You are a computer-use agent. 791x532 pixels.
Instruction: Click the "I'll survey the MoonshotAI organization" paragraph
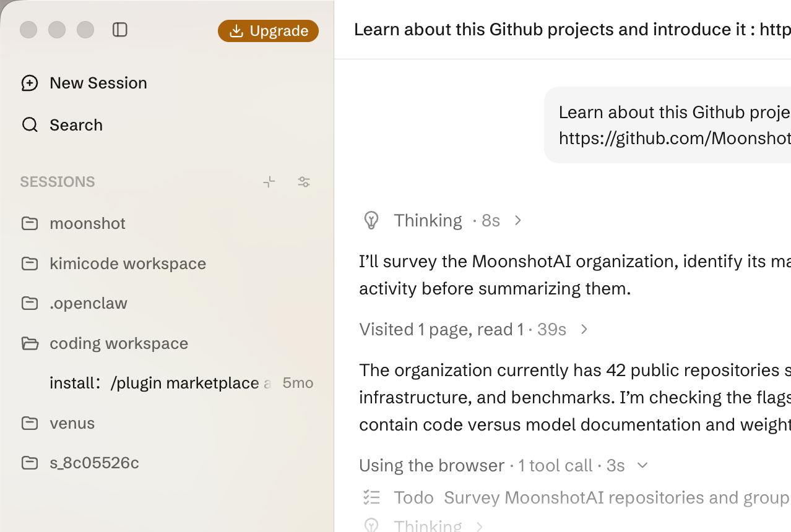(x=575, y=275)
